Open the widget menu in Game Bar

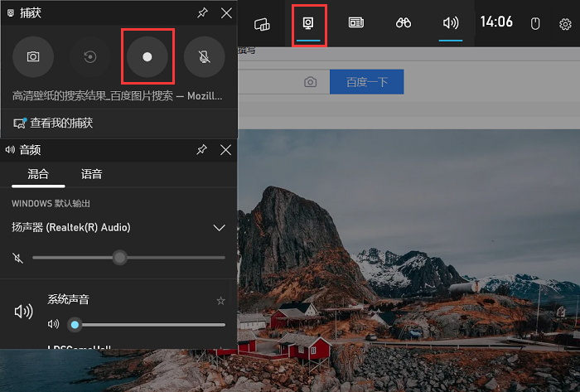[262, 24]
